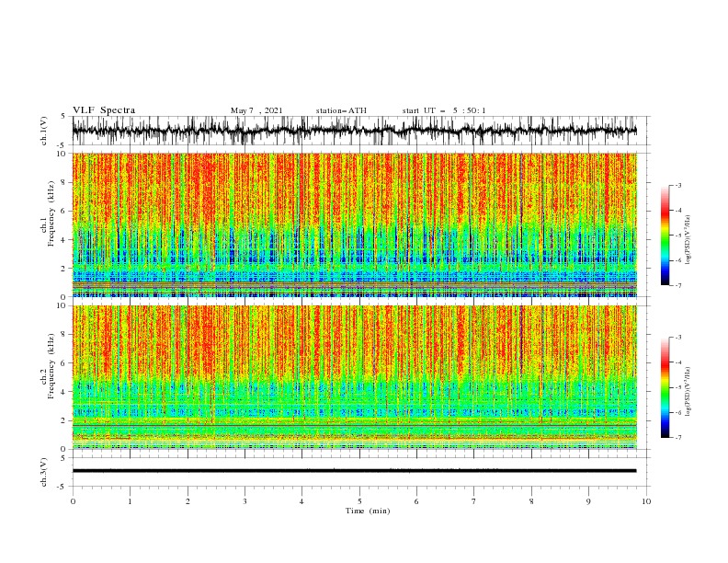This screenshot has height=563, width=728.
Task: Click the ch.2 color bar "log(PSD)(V²/Hz)" label
Action: (x=688, y=391)
